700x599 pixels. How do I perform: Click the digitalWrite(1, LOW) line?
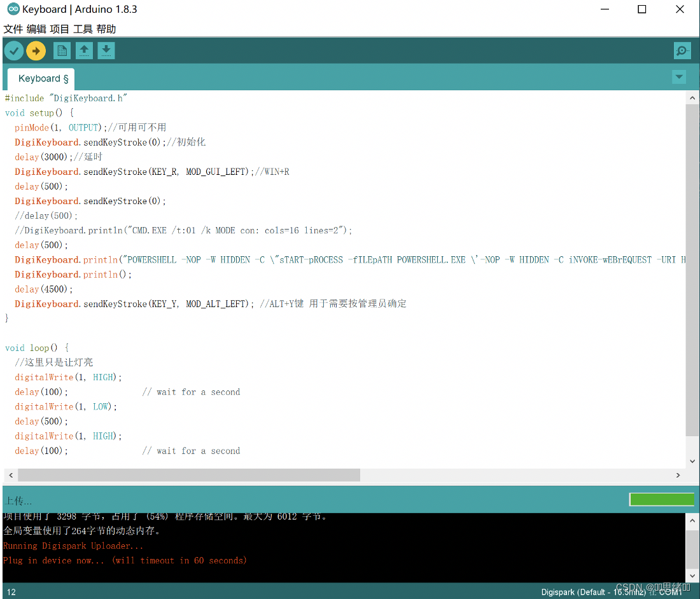(66, 407)
